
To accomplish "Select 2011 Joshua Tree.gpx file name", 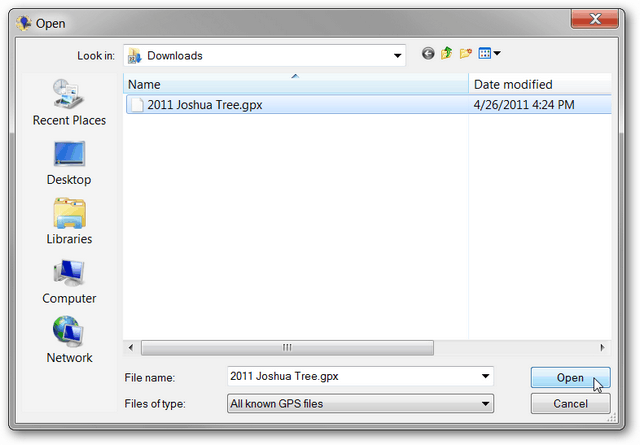I will tap(204, 105).
